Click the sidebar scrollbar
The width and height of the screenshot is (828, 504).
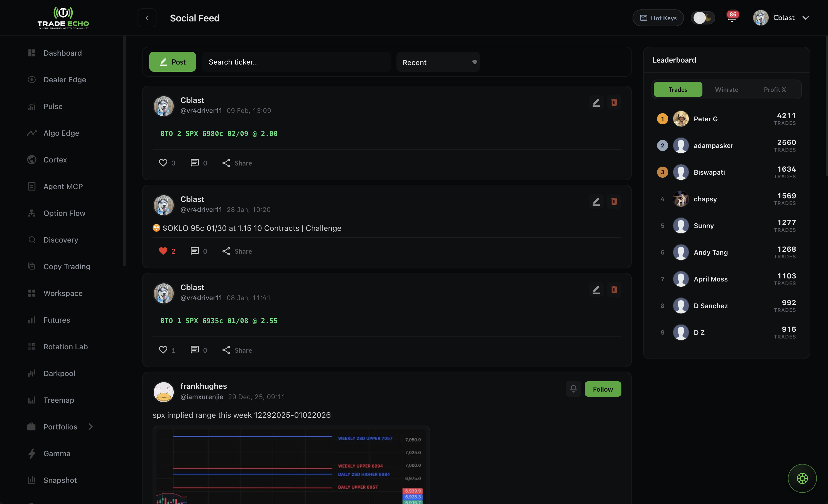pos(124,151)
